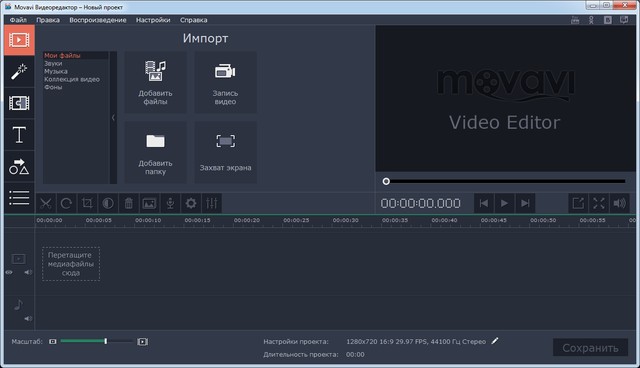
Task: Click the Rotate clip tool
Action: (66, 203)
